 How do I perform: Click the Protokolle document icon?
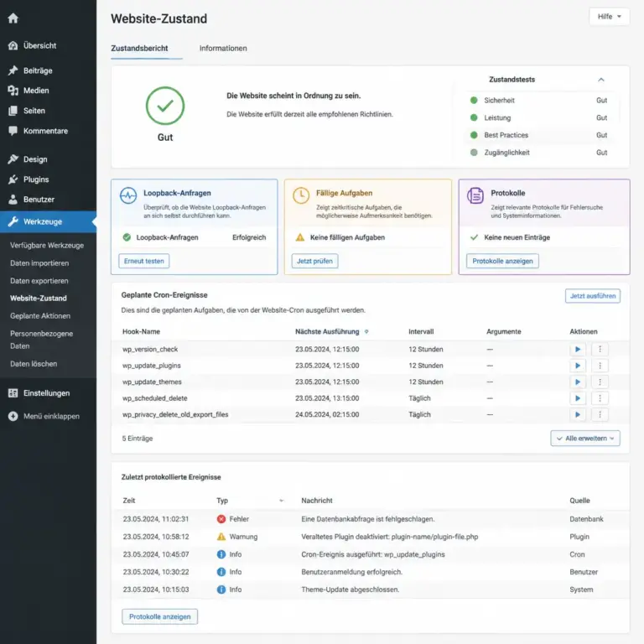pyautogui.click(x=475, y=195)
